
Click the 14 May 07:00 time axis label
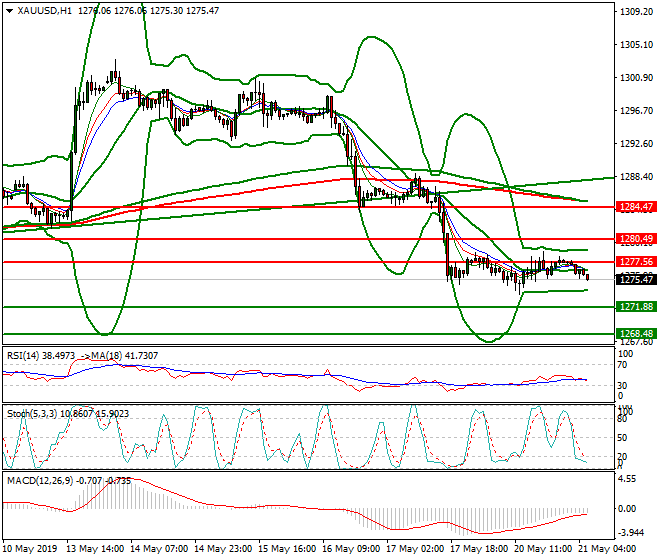[x=159, y=549]
